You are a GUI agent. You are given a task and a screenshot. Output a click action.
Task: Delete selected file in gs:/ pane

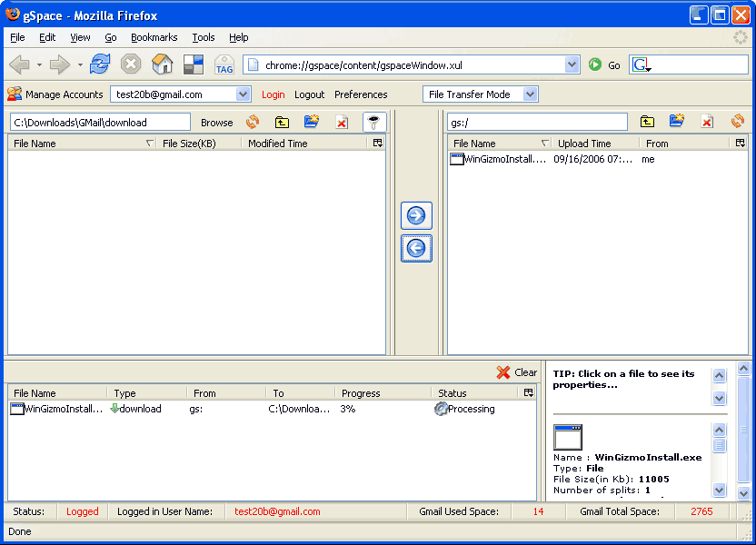[707, 122]
